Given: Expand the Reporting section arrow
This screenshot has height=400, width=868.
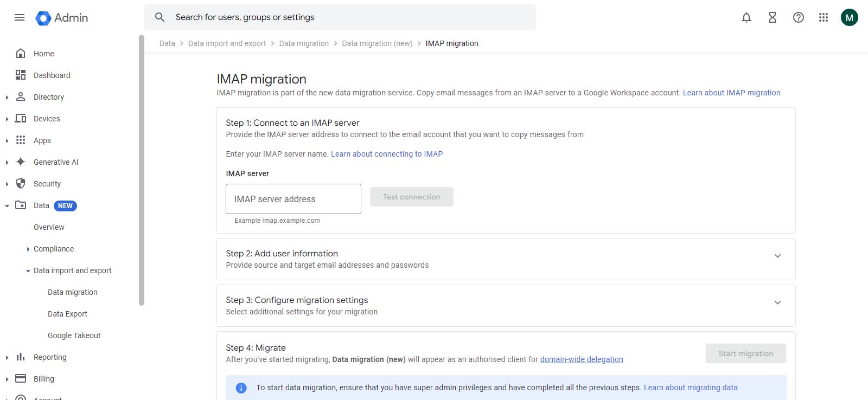Looking at the screenshot, I should (x=7, y=358).
